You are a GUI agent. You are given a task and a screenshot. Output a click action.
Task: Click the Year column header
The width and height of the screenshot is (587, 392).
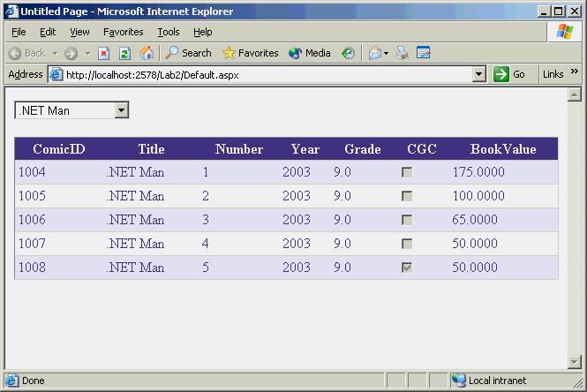click(305, 149)
